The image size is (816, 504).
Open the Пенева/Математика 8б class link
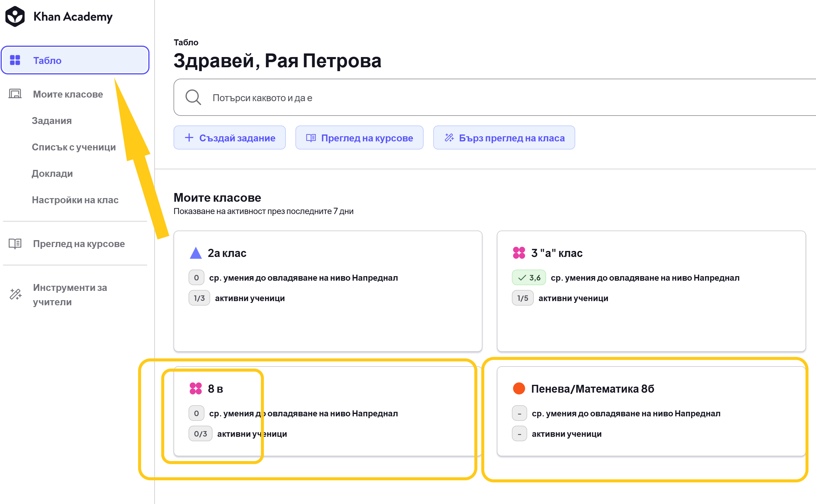pos(592,389)
